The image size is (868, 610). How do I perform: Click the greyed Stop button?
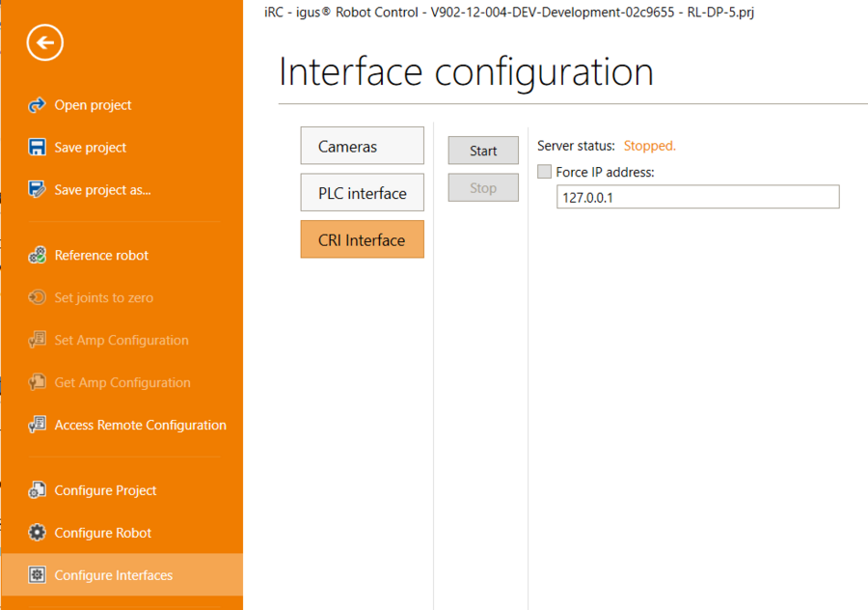coord(483,187)
